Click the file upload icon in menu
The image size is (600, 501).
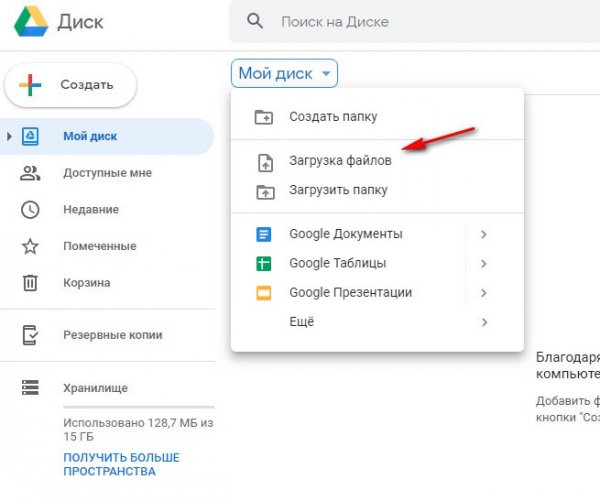(266, 163)
